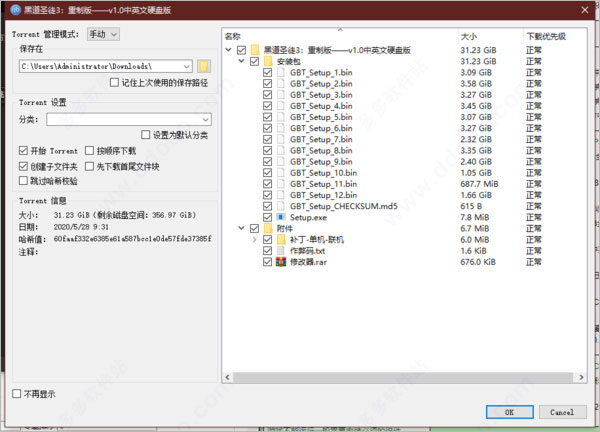The height and width of the screenshot is (432, 600).
Task: Click the OK button
Action: 510,412
